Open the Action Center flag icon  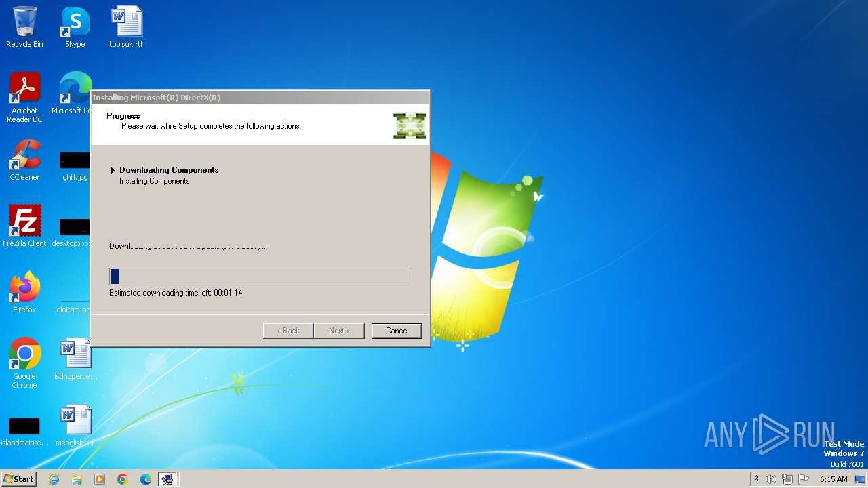click(804, 479)
